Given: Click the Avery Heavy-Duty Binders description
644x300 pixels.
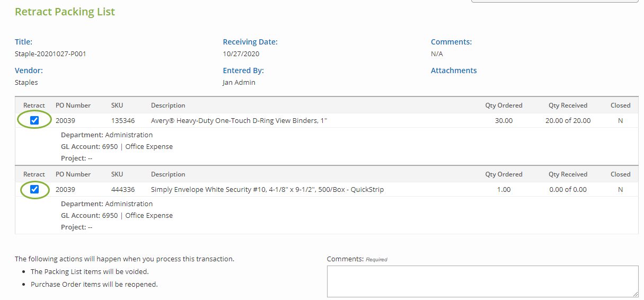Looking at the screenshot, I should click(x=239, y=120).
